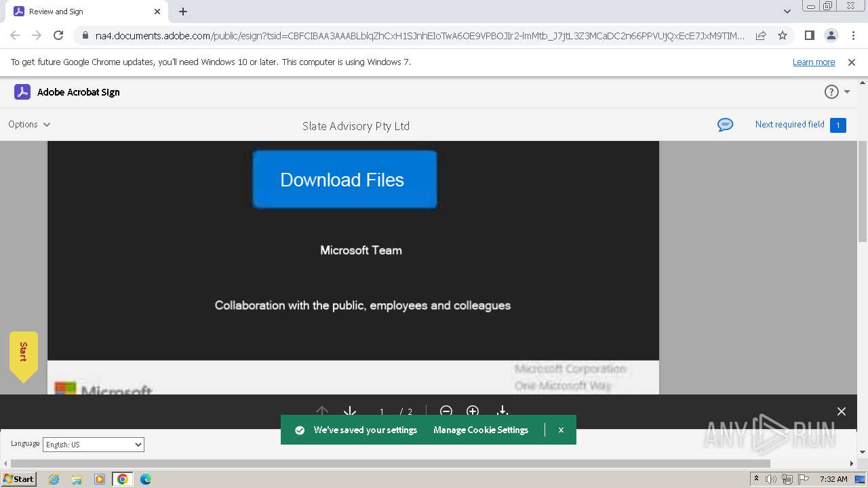
Task: Click the 7:32 AM clock
Action: point(833,479)
